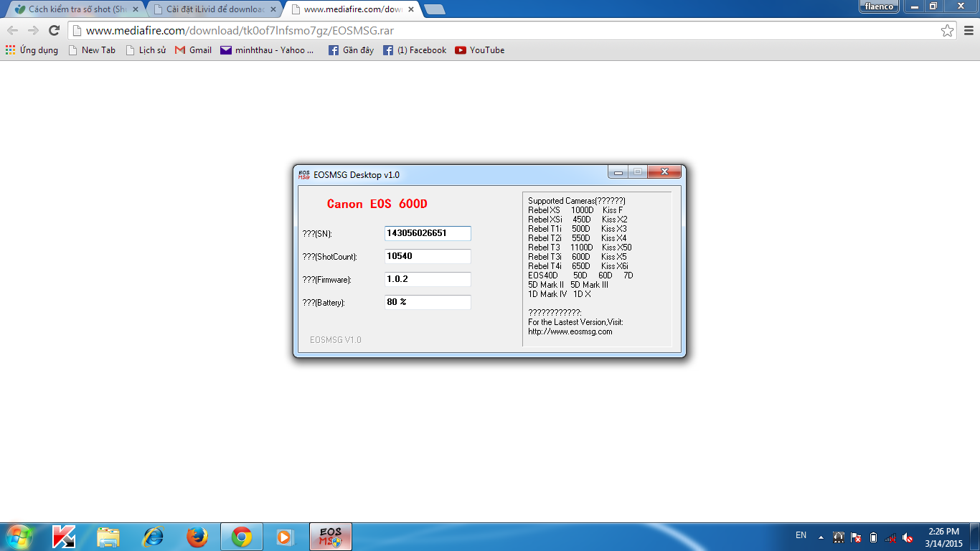980x551 pixels.
Task: Click the Battery field showing 80 %
Action: 428,302
